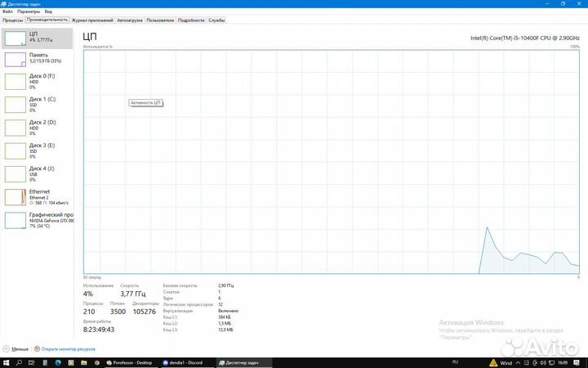The width and height of the screenshot is (588, 368).
Task: Open Диск 0 (F:) HDD performance view
Action: click(x=37, y=81)
